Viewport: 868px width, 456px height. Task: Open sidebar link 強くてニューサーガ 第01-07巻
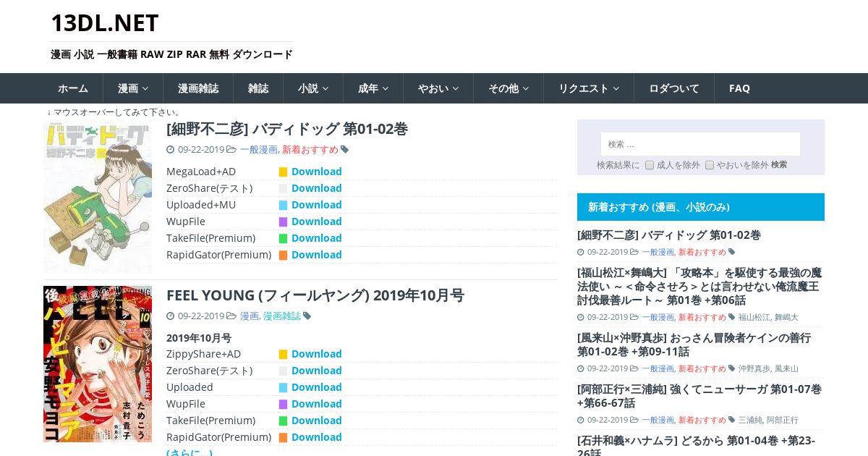click(699, 396)
